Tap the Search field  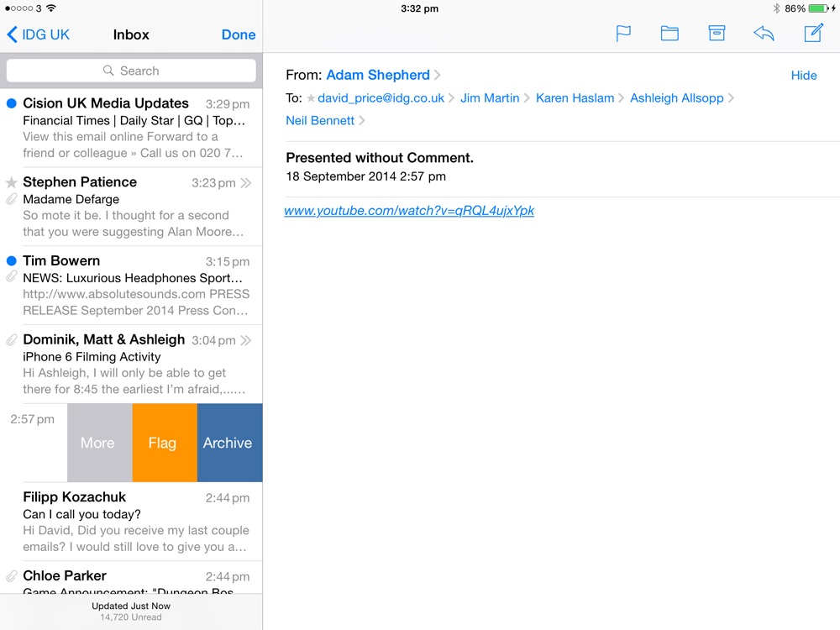(x=131, y=71)
